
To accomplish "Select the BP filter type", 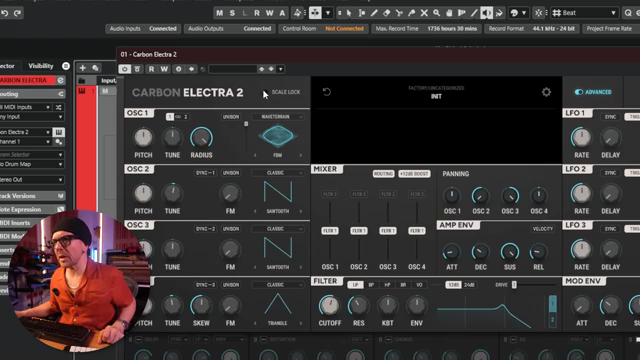I will 371,285.
